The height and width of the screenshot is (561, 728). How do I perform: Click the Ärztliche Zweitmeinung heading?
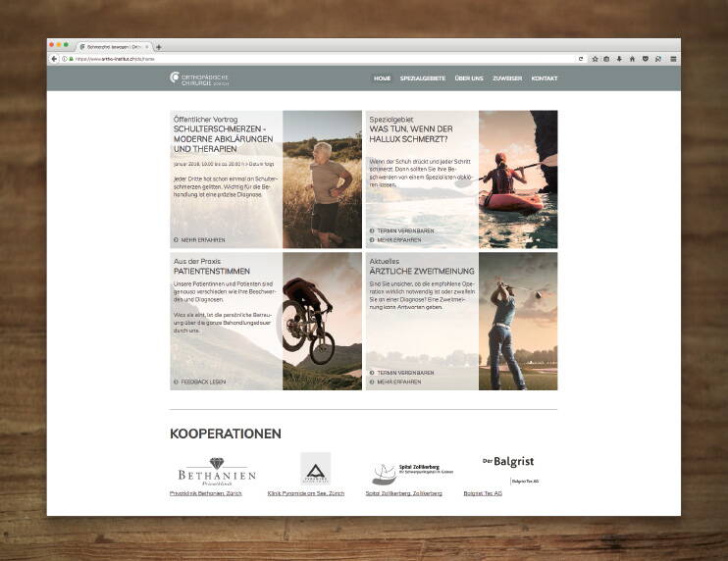[x=422, y=271]
